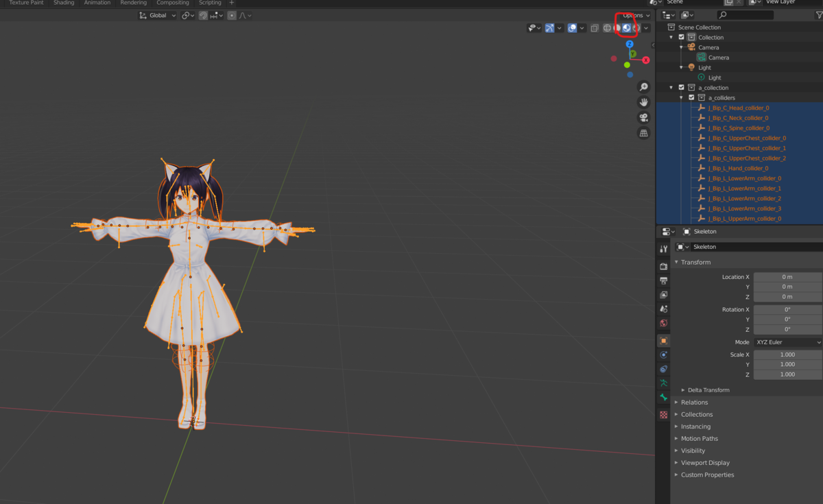Open the Rendering workspace tab
Screen dimensions: 823x504
[x=133, y=3]
